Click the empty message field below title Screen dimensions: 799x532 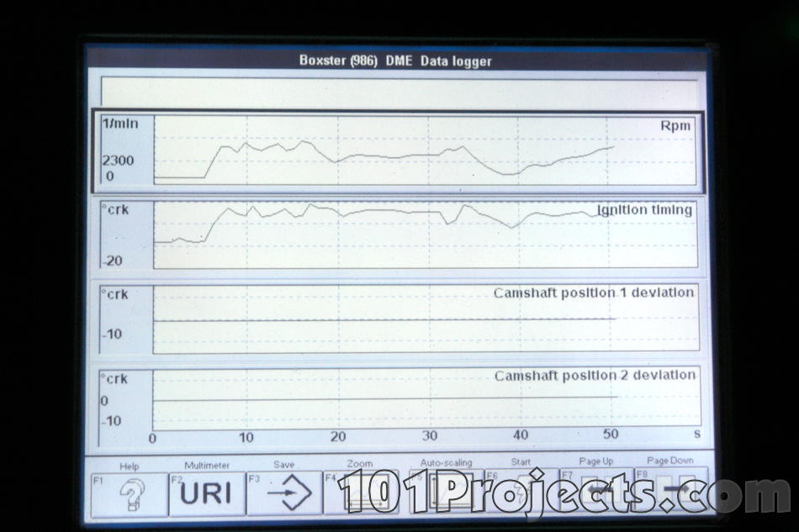[399, 92]
